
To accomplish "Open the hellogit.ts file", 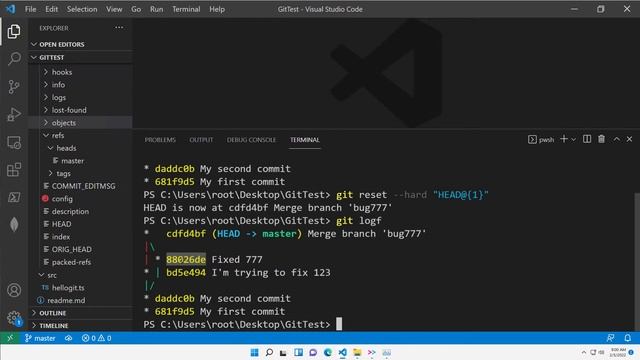I will (80, 288).
